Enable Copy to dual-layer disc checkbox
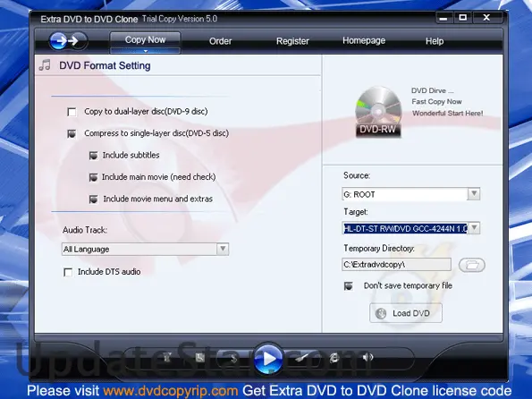The height and width of the screenshot is (399, 532). click(72, 112)
